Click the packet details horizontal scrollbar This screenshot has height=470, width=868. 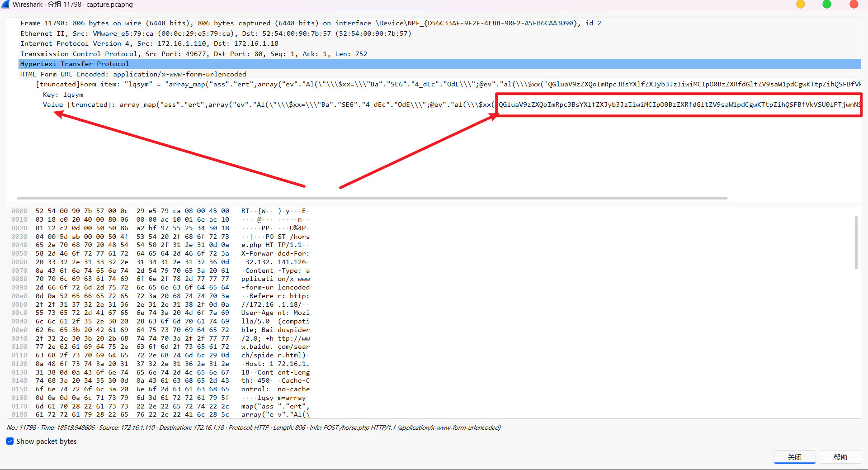pos(372,198)
